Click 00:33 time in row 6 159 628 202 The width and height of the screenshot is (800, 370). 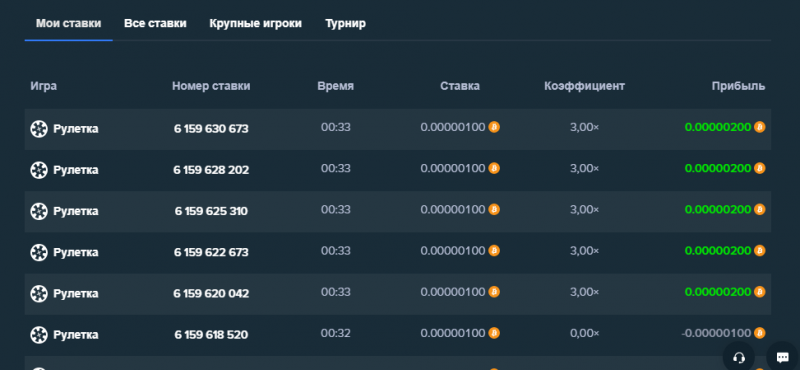(336, 168)
